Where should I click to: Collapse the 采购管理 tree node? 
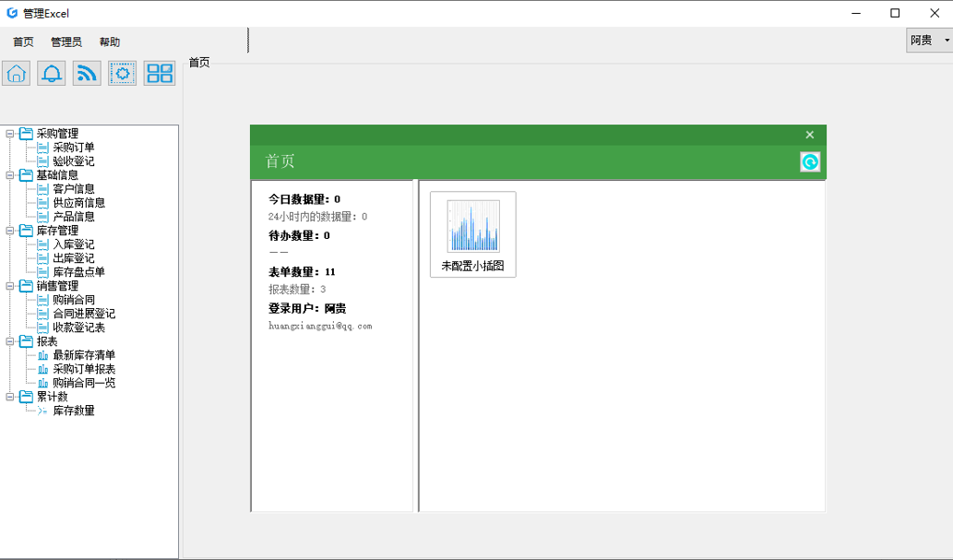10,134
